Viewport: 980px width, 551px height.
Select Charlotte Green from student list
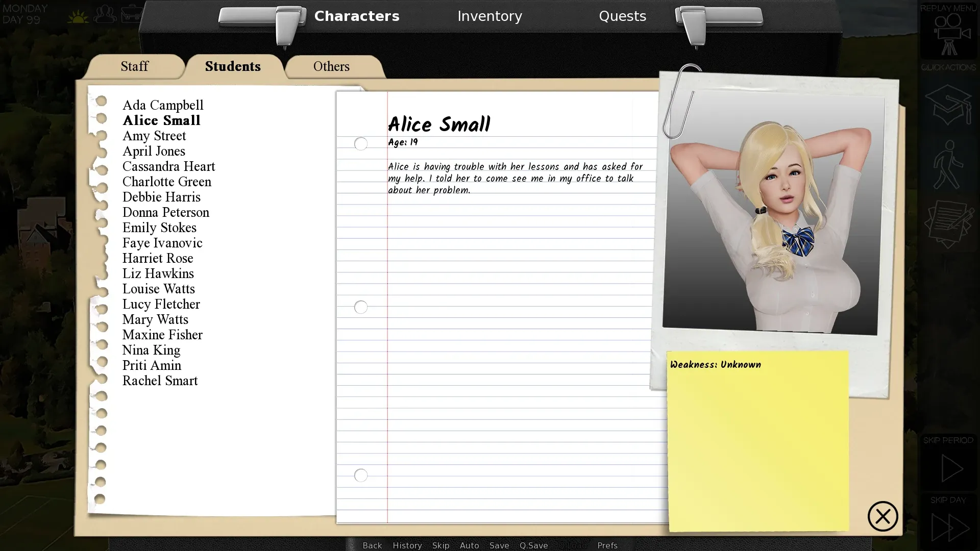pos(166,182)
